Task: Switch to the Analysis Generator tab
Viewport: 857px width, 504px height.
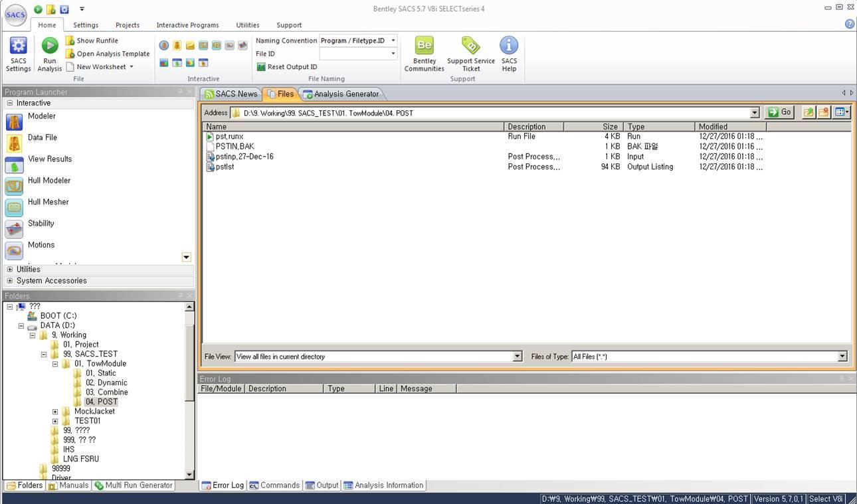Action: point(341,94)
